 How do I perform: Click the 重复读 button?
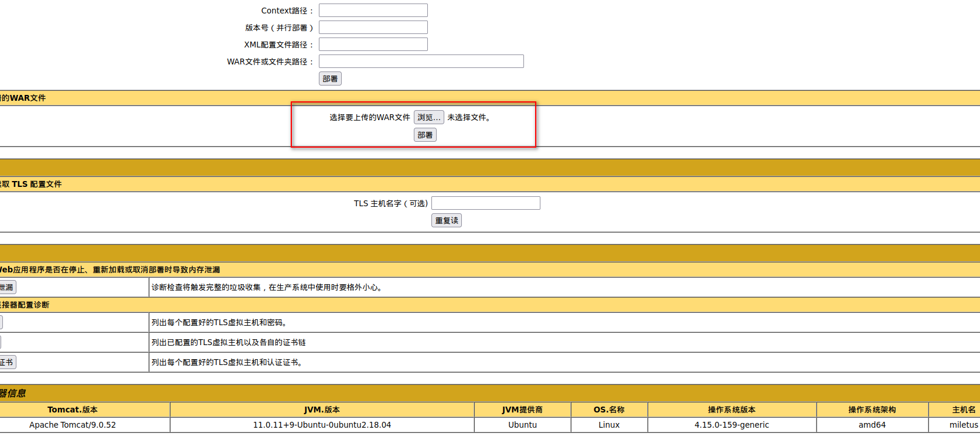tap(447, 220)
